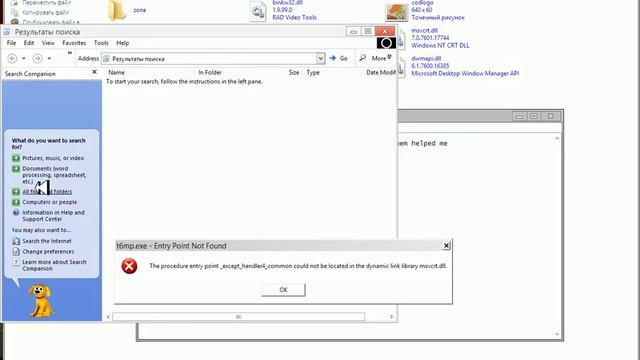This screenshot has height=360, width=640.
Task: Click the icon beside Change preferences
Action: [x=16, y=252]
